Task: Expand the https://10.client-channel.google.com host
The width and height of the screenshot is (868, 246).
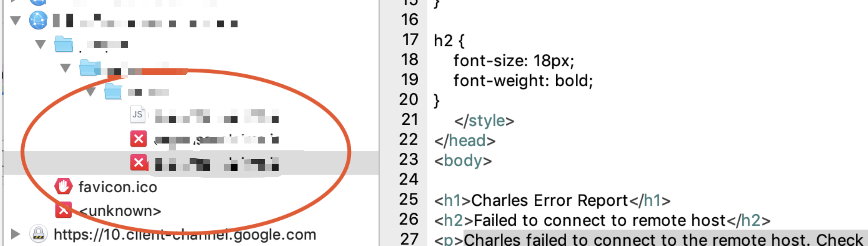Action: click(x=15, y=234)
